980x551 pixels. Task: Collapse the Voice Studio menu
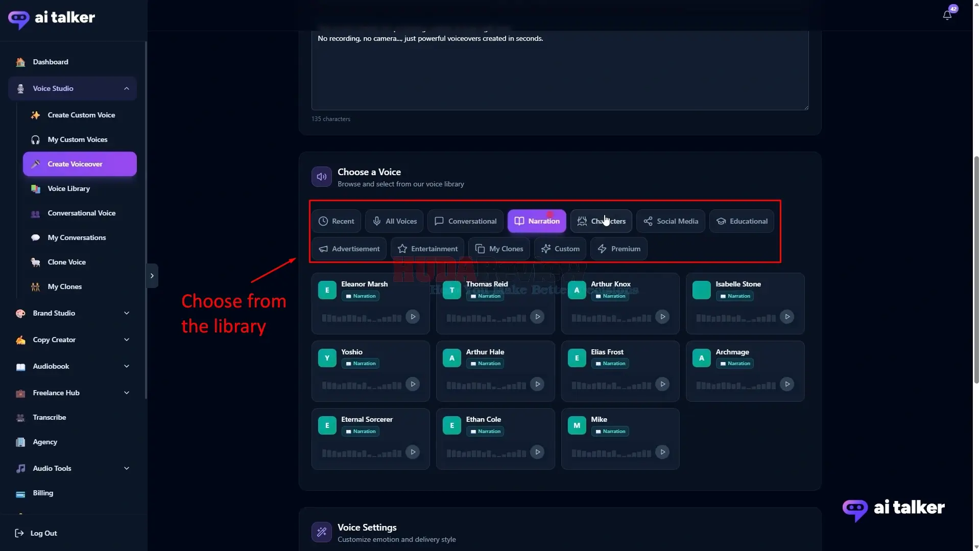73,88
